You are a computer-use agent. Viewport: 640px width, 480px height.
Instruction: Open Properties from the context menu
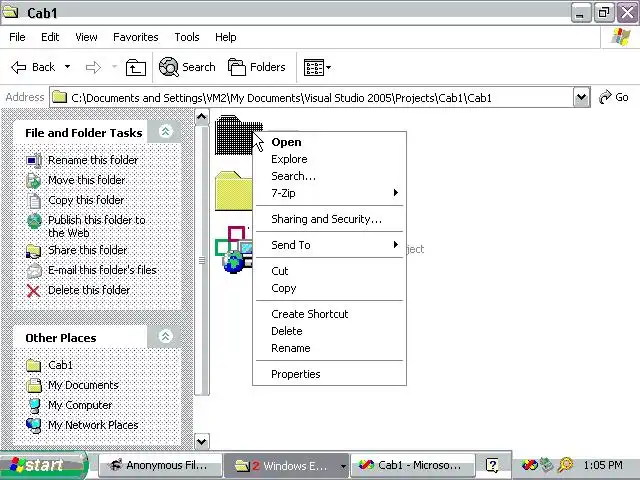(x=329, y=374)
